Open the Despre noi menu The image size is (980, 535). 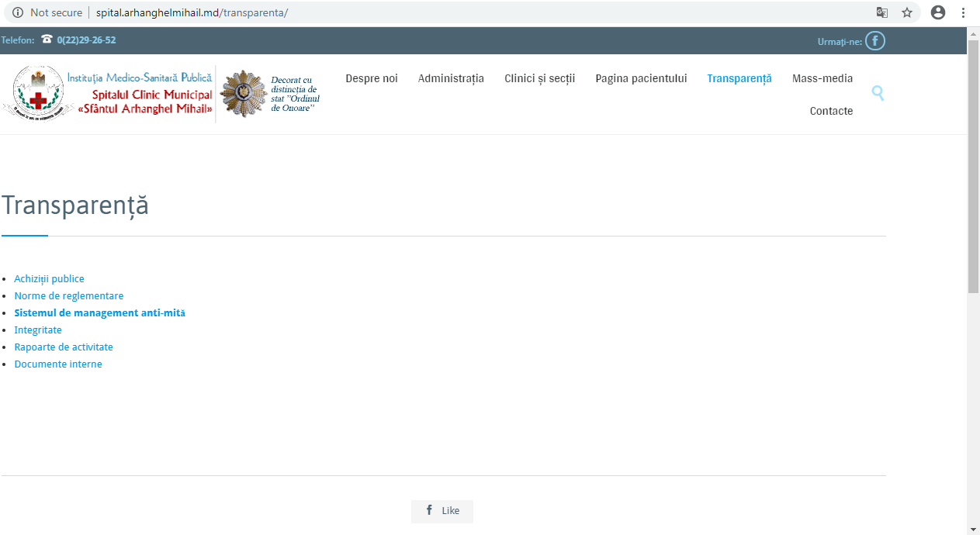coord(371,78)
